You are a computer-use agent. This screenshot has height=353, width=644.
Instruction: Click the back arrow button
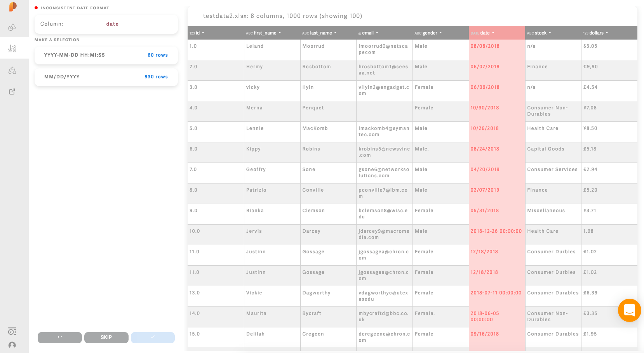[60, 337]
